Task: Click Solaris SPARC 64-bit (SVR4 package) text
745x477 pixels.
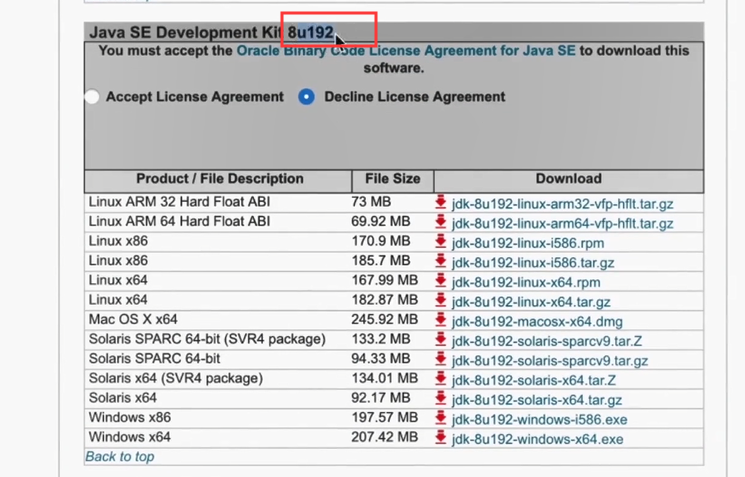Action: click(207, 339)
